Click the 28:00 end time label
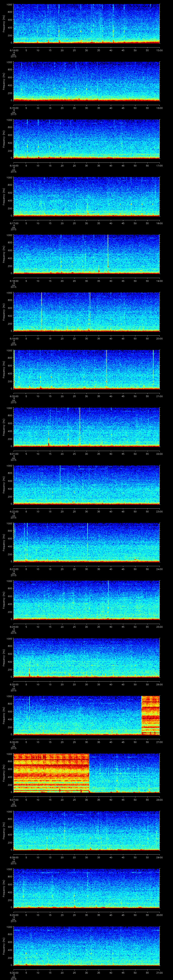 tap(159, 799)
